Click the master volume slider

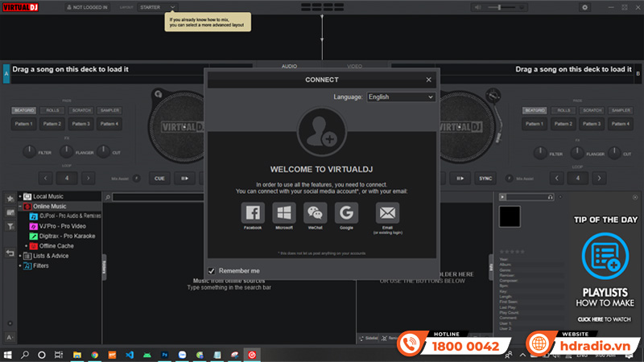pos(501,7)
